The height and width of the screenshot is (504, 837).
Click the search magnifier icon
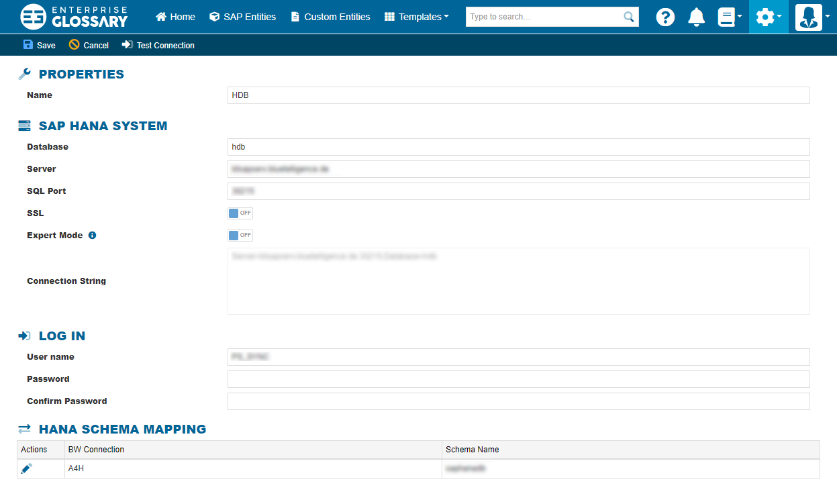(x=629, y=17)
